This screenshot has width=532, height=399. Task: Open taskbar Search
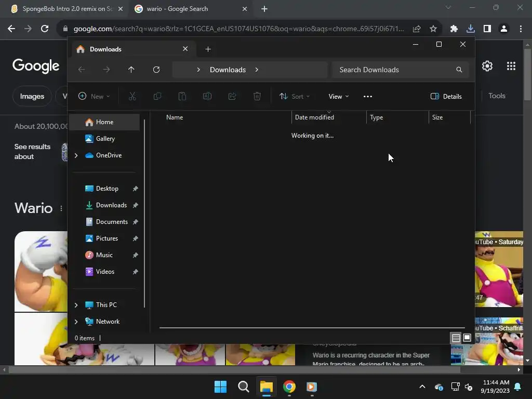(244, 387)
